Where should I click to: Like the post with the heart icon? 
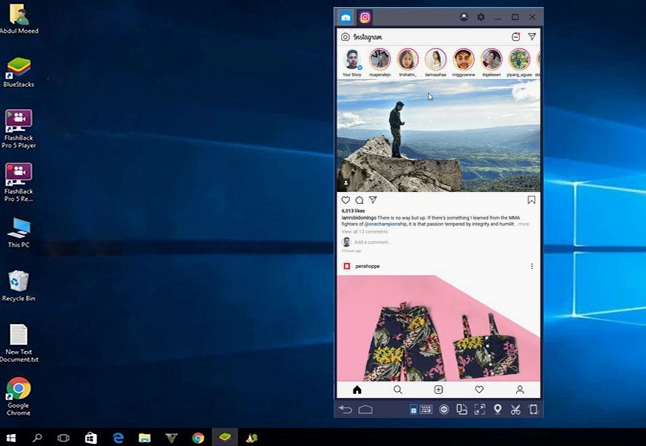346,200
